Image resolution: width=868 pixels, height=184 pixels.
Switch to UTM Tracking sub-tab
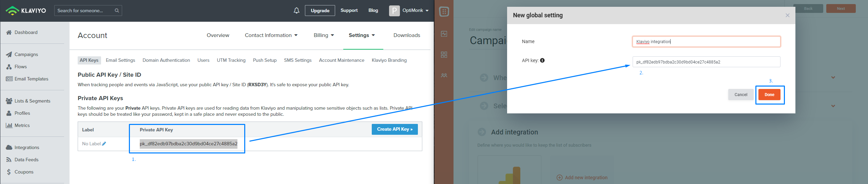231,60
